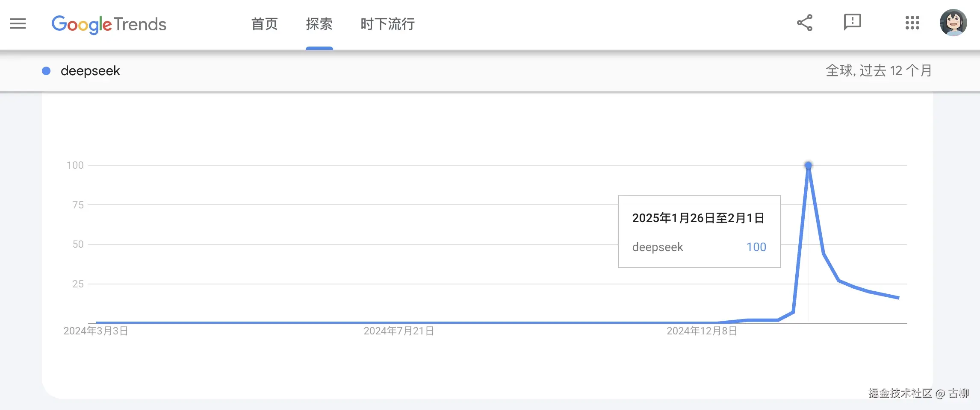
Task: Click the 100 y-axis label
Action: 75,165
